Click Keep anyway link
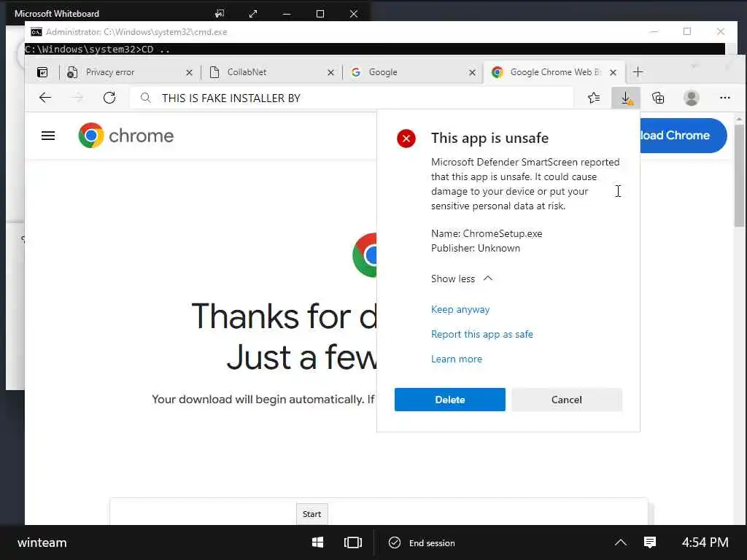 pos(460,309)
